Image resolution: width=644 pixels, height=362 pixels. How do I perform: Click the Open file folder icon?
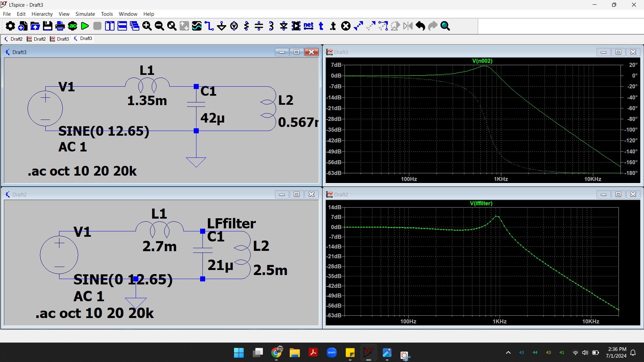point(35,26)
